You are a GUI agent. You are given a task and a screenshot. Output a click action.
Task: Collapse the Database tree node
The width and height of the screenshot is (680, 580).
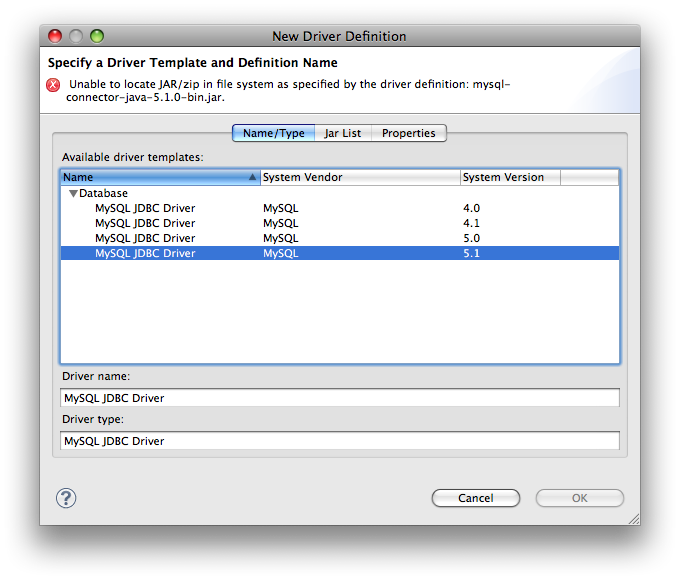tap(73, 193)
